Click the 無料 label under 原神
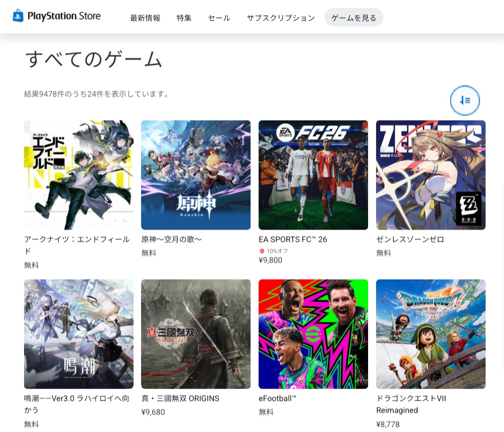 tap(149, 253)
